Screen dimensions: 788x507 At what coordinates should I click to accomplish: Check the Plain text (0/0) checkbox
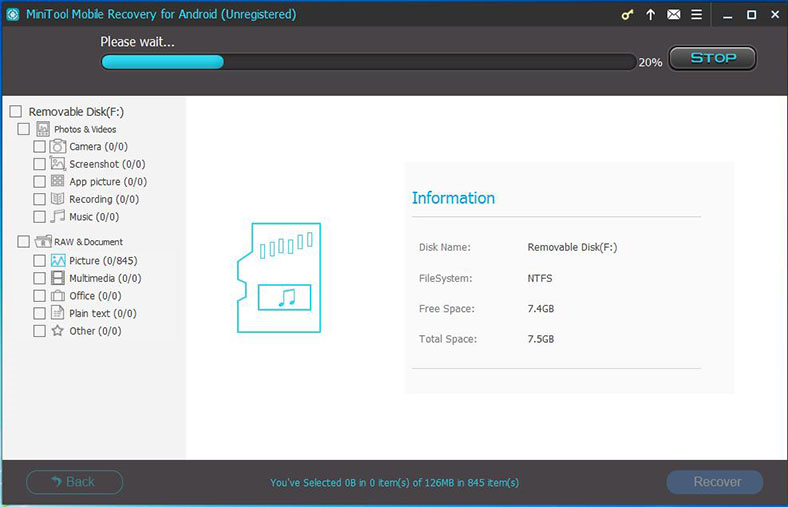[39, 313]
